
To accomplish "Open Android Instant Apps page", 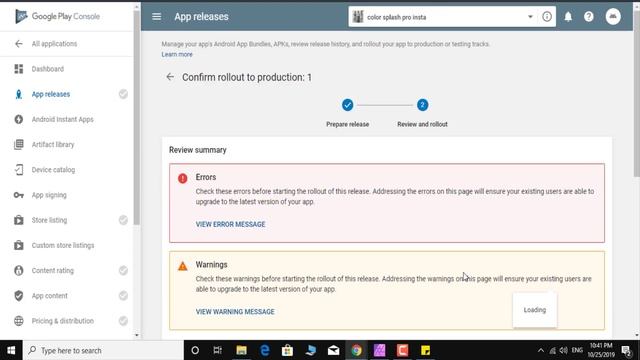I will tap(63, 120).
